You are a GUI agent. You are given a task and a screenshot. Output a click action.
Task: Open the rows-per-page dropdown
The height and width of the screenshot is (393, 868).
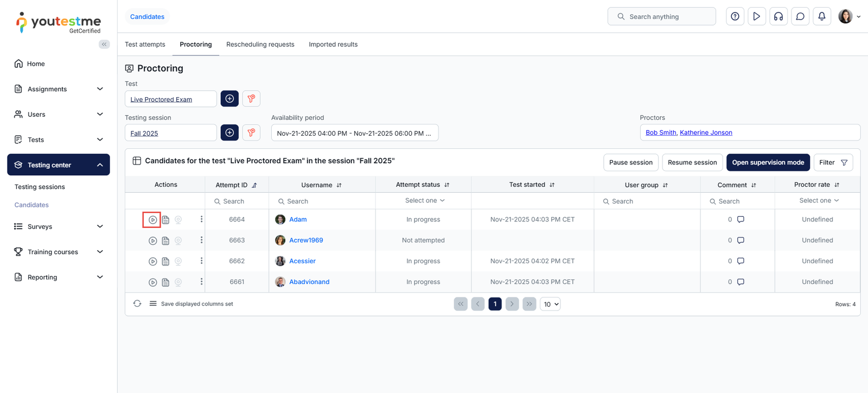click(550, 304)
